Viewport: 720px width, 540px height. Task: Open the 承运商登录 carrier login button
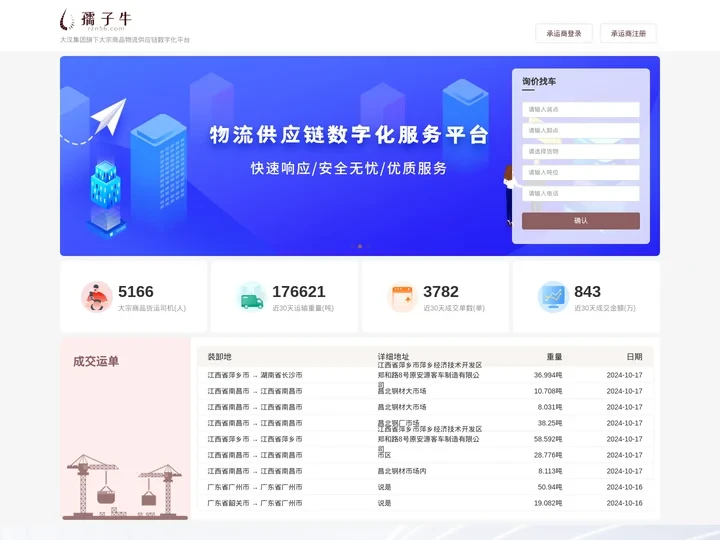[564, 34]
